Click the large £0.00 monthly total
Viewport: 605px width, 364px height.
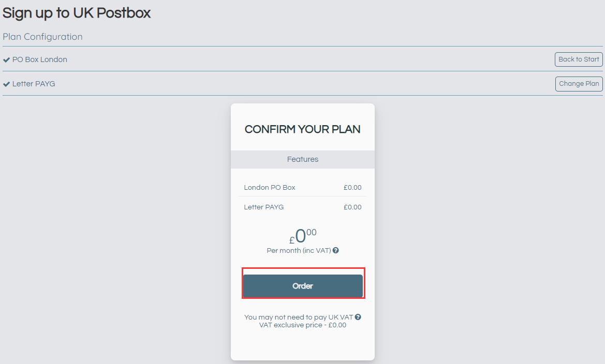(x=303, y=236)
